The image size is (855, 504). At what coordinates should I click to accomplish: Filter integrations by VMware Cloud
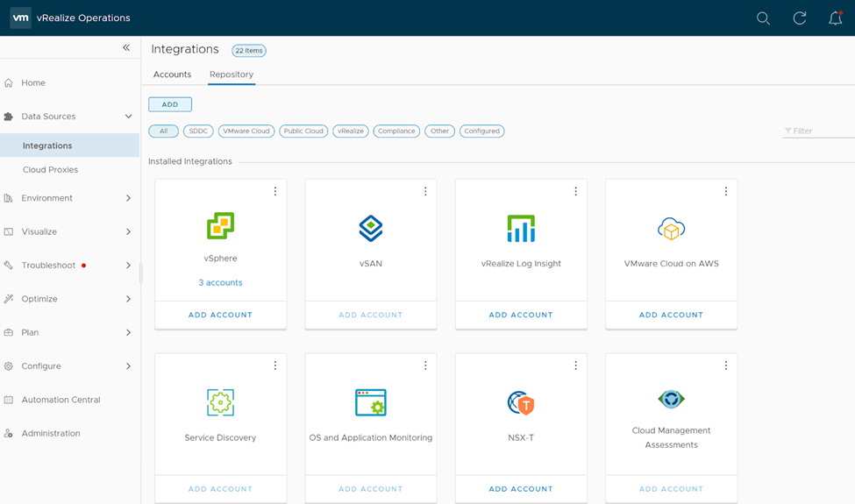[x=246, y=131]
